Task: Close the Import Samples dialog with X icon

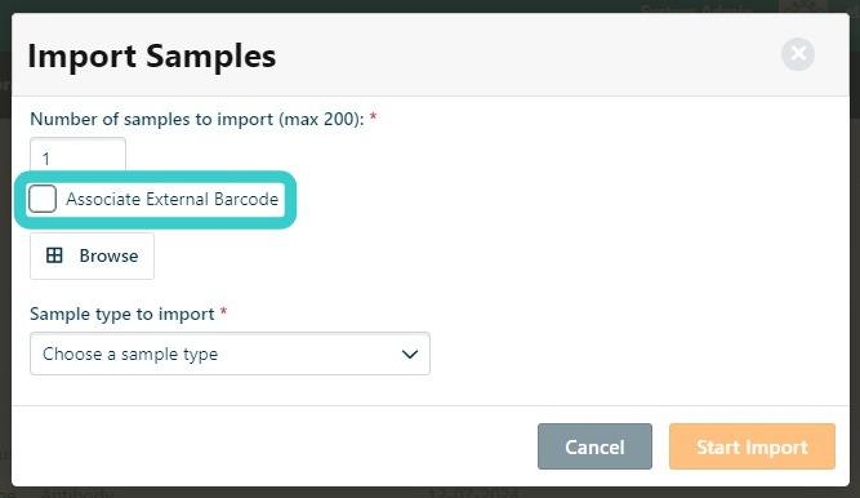Action: pyautogui.click(x=798, y=54)
